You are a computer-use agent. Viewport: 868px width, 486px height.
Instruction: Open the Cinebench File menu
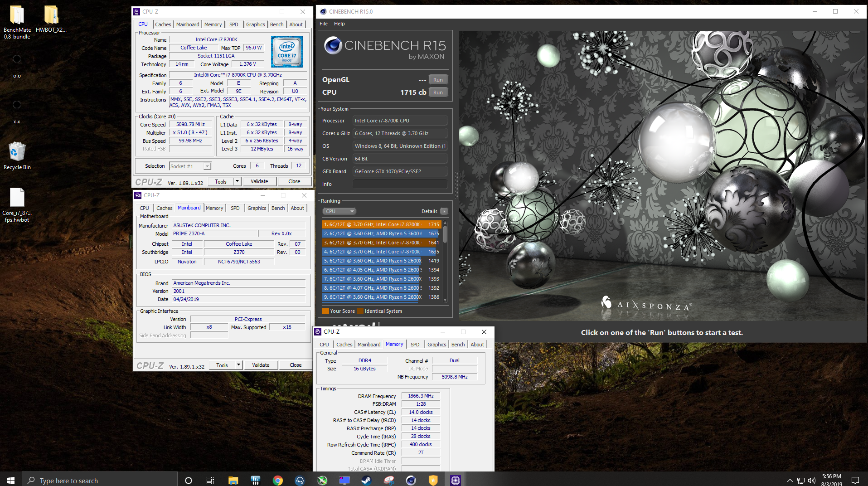coord(324,24)
